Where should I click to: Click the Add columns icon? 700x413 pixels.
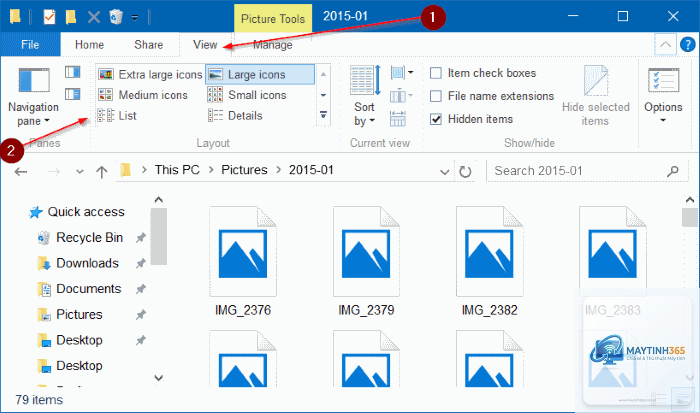(x=401, y=96)
